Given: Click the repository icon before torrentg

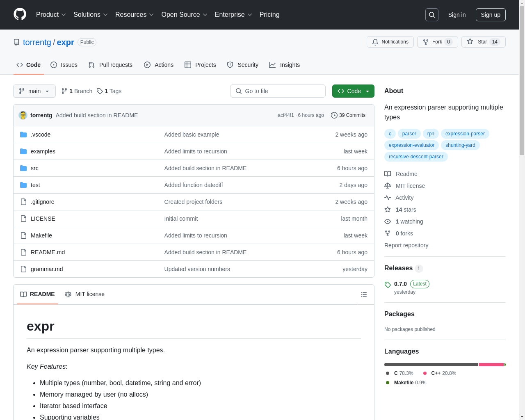Looking at the screenshot, I should [16, 42].
